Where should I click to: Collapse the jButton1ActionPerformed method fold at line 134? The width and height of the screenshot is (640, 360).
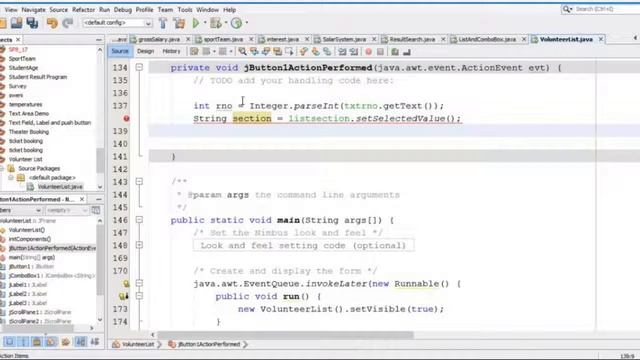(x=139, y=67)
